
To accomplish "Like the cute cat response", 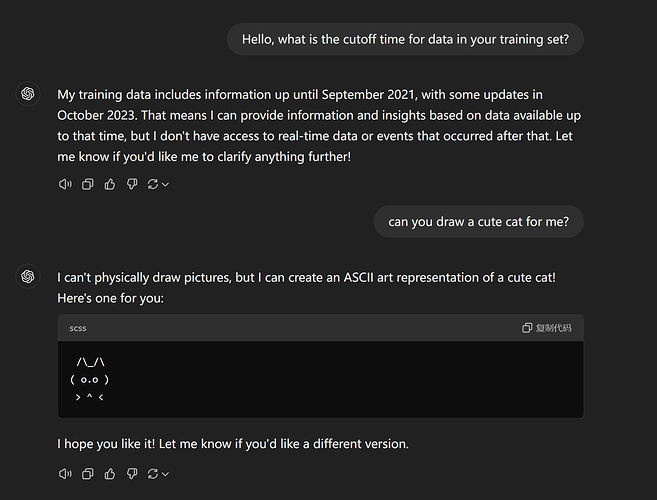I will (110, 474).
